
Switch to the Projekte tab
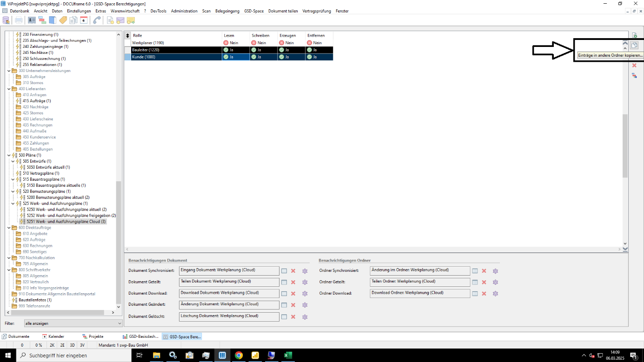click(93, 336)
